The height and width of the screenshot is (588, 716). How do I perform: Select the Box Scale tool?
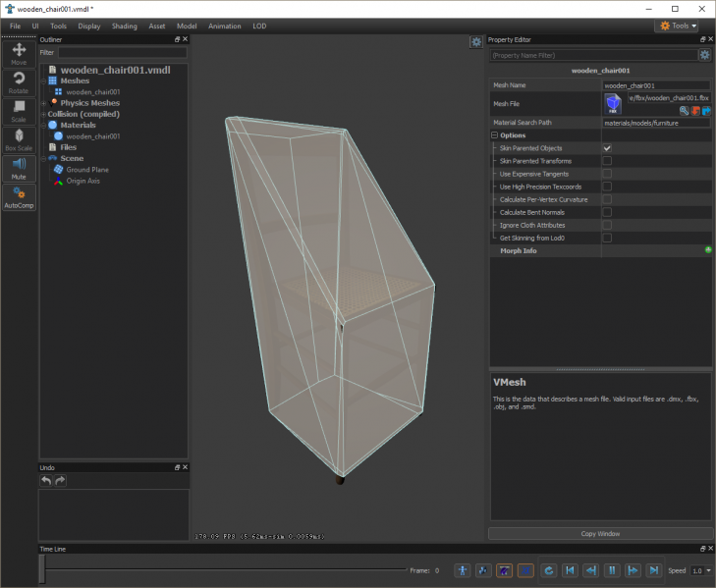tap(19, 140)
